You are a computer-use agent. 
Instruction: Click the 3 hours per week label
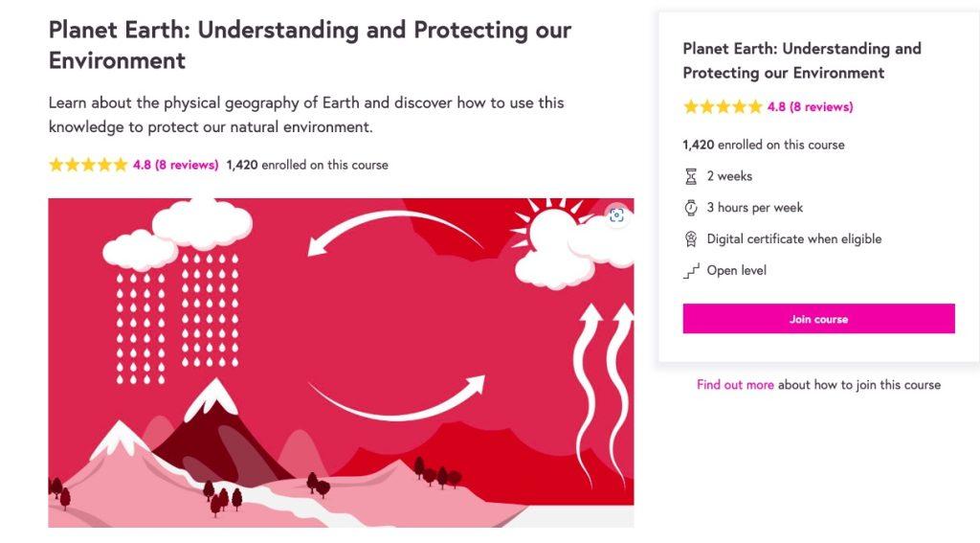(754, 208)
